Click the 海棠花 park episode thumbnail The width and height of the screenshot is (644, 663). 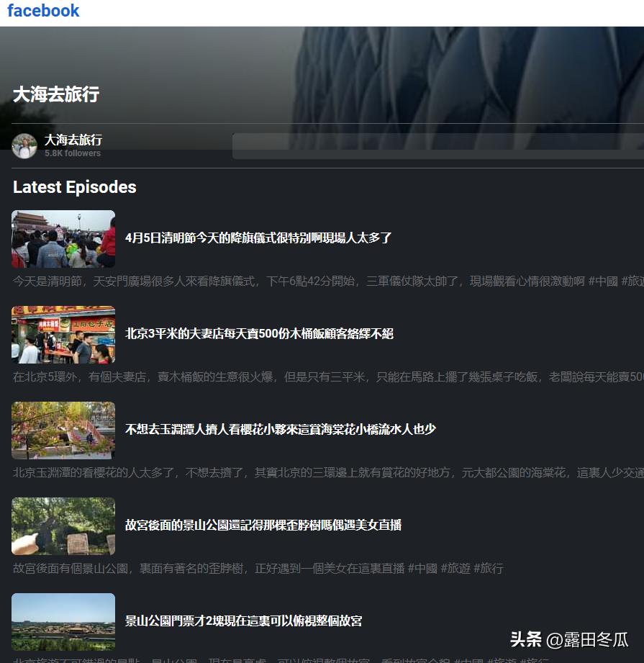coord(63,430)
